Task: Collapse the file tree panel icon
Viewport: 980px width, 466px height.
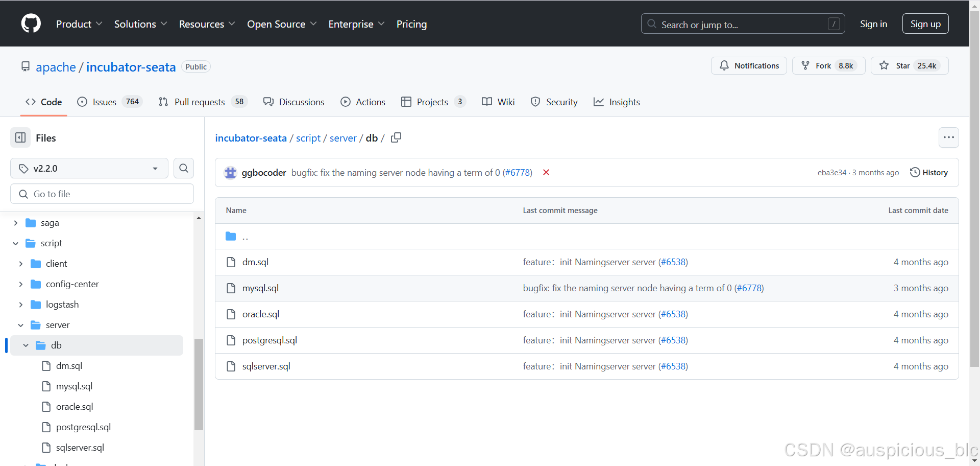Action: tap(20, 137)
